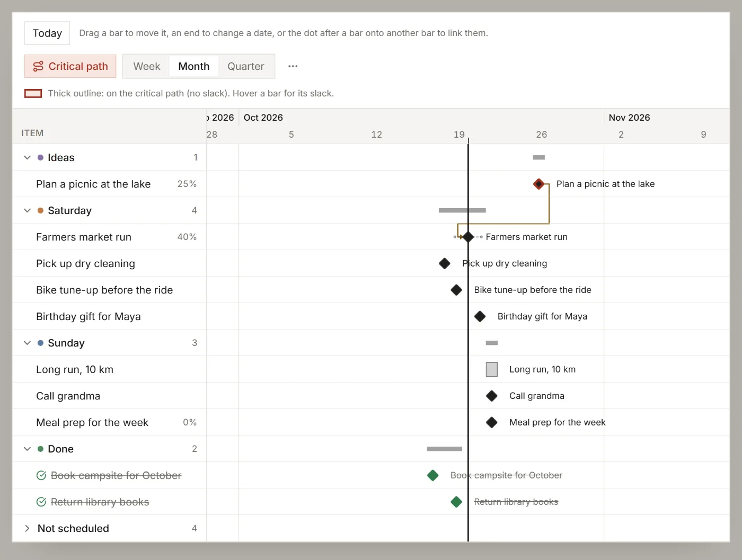
Task: Click the Sunday group summary bar
Action: pos(492,343)
